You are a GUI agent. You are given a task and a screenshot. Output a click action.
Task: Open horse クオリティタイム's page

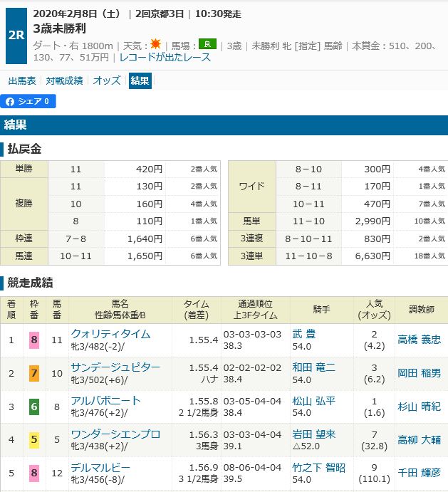tap(110, 334)
